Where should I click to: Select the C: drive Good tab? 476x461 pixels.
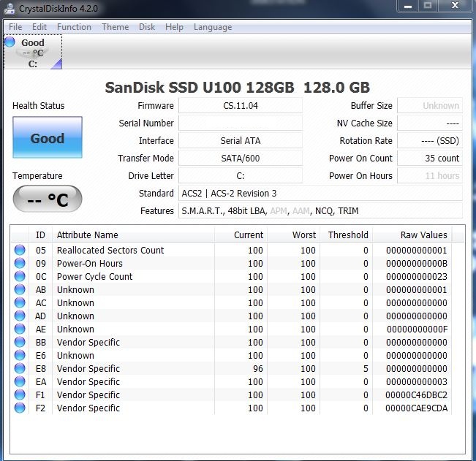pos(33,52)
